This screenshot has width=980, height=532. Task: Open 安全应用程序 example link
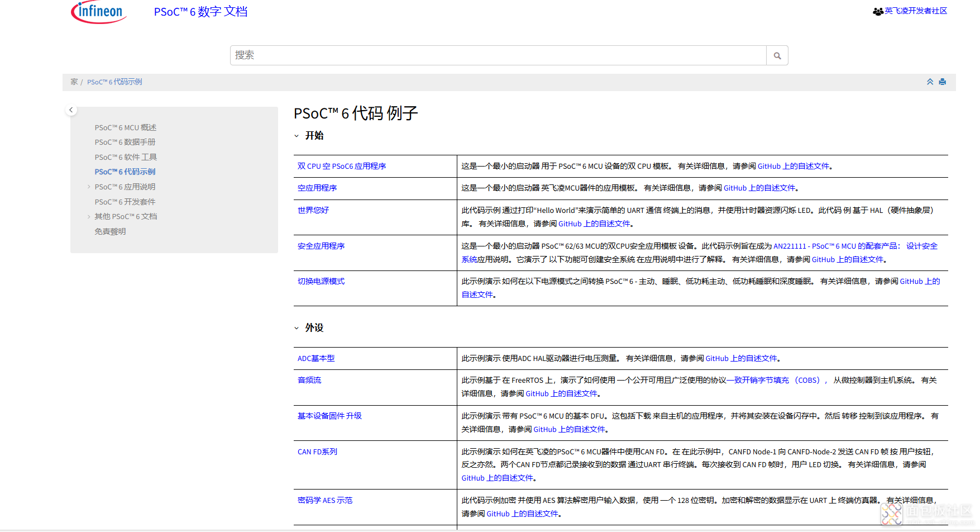(x=321, y=246)
